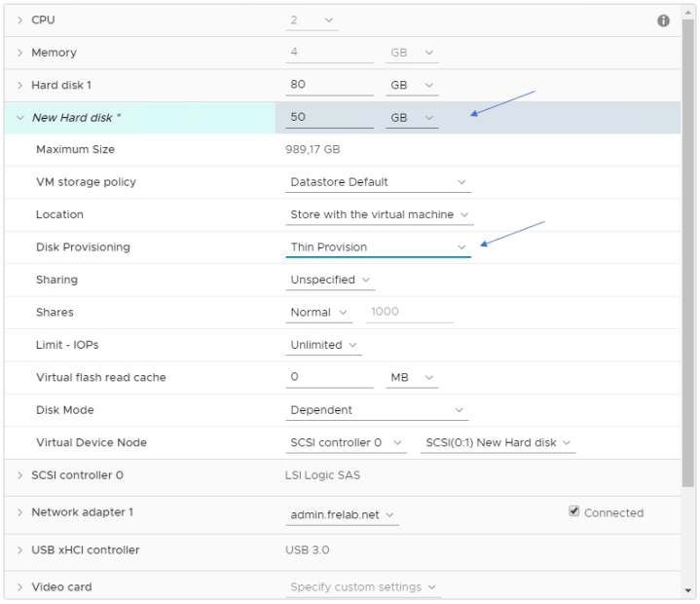Click the Virtual flash read cache field

tap(329, 378)
